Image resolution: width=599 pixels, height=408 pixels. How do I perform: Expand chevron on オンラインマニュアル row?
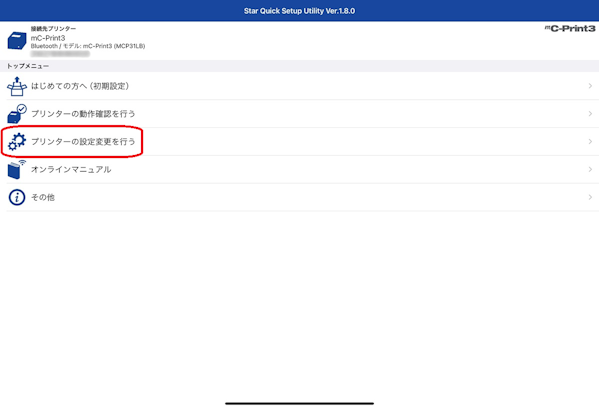point(590,170)
